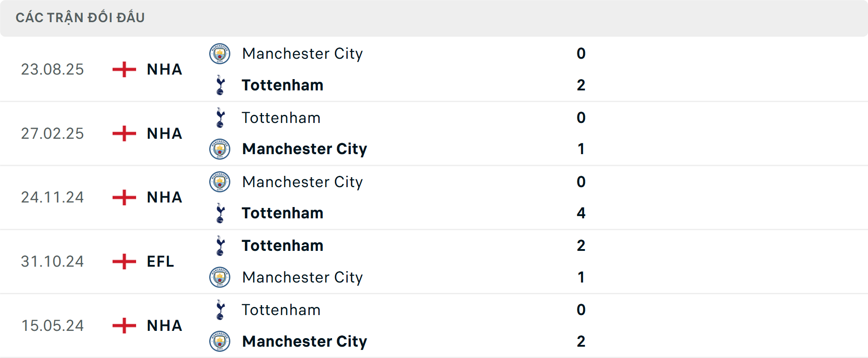Click the Tottenham crest in the 27.02.25 row
Viewport: 868px width, 358px height.
pyautogui.click(x=220, y=118)
